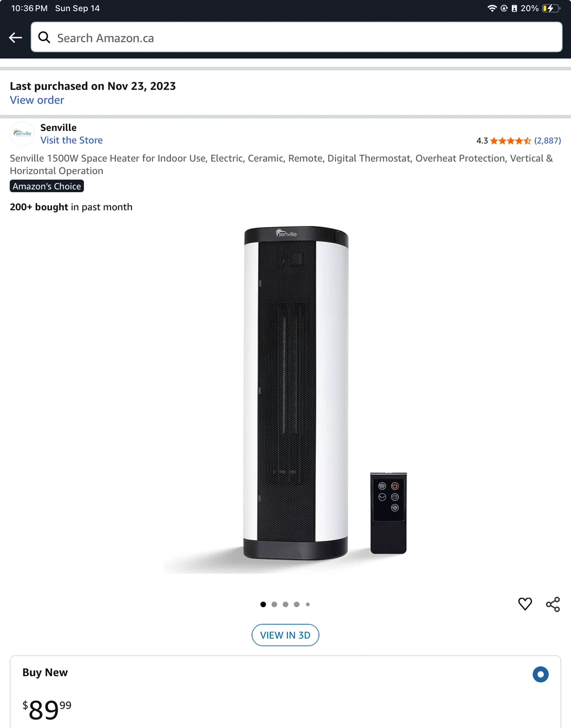Click the Search Amazon.ca input field
The image size is (571, 728).
pyautogui.click(x=297, y=37)
